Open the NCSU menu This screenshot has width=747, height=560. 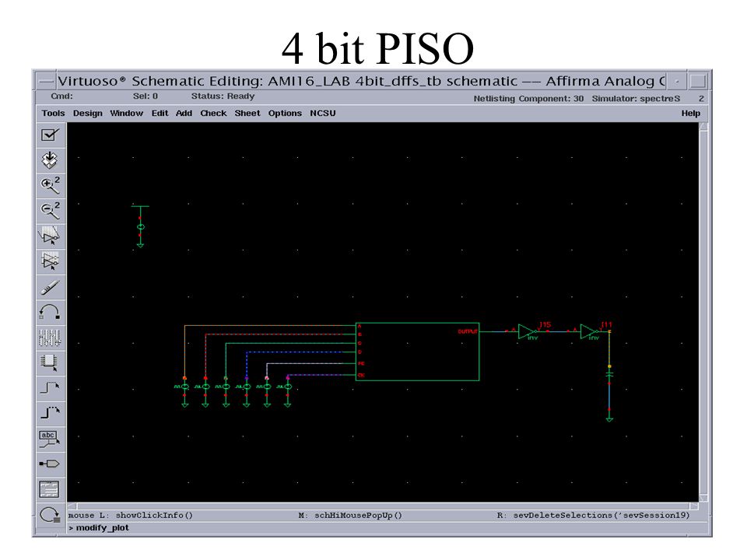coord(322,114)
